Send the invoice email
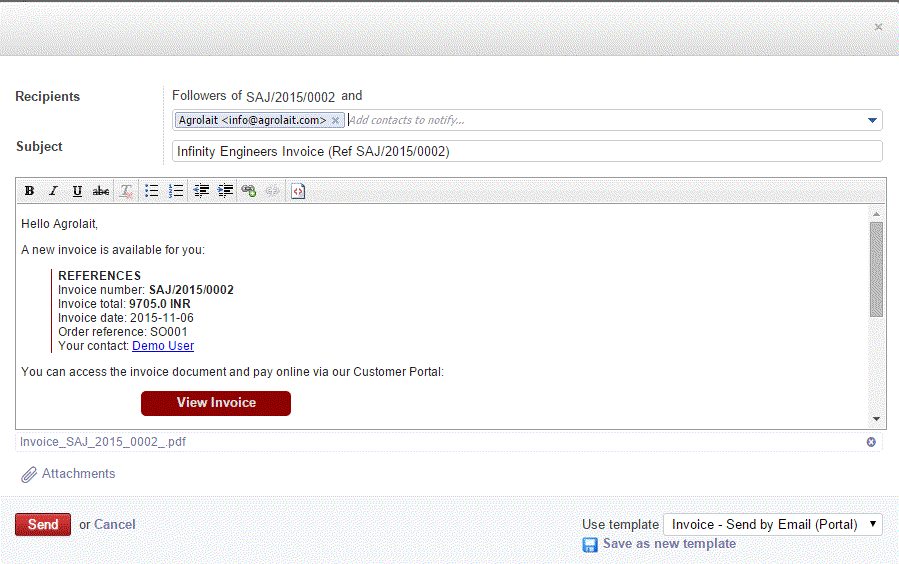 [43, 524]
